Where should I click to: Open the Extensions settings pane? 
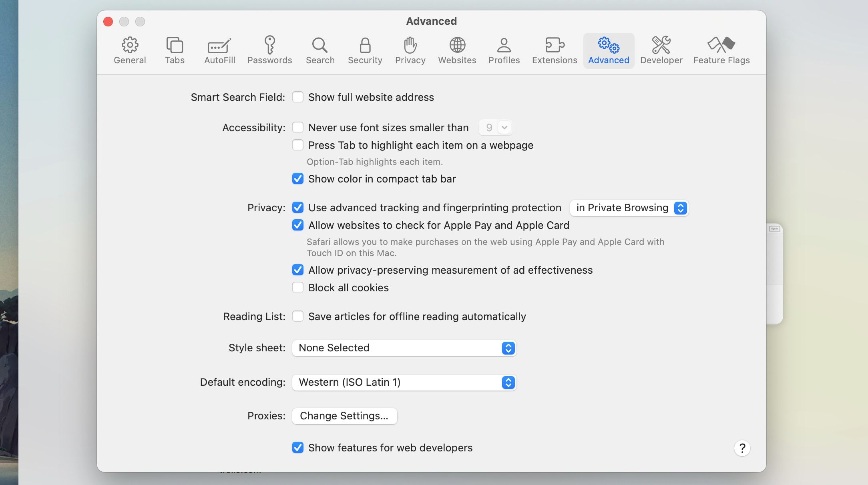pos(554,50)
